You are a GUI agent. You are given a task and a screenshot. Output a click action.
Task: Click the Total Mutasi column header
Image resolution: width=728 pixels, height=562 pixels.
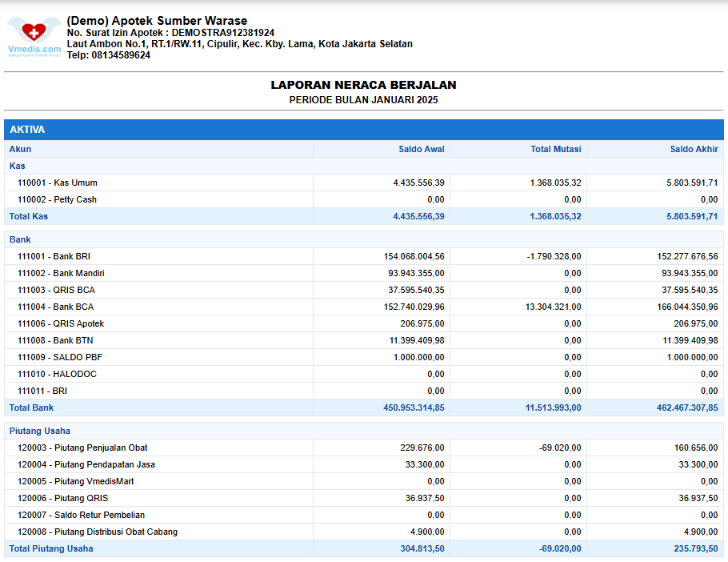556,149
